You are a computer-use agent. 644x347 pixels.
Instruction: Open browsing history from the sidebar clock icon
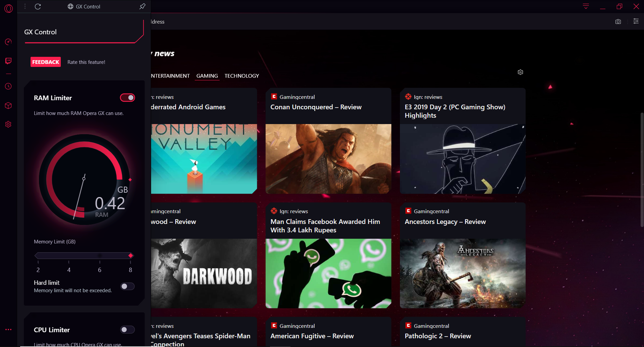[8, 86]
